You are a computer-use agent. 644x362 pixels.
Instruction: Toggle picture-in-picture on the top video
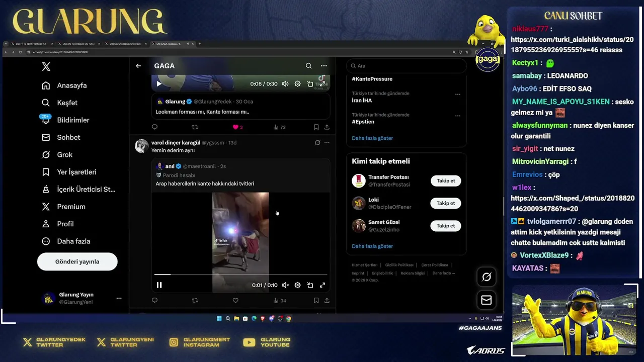click(x=310, y=84)
